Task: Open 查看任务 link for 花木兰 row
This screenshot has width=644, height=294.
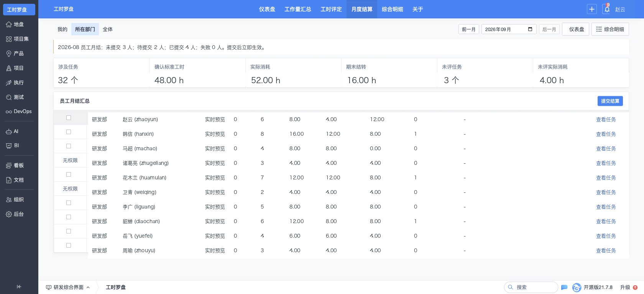Action: click(x=606, y=177)
